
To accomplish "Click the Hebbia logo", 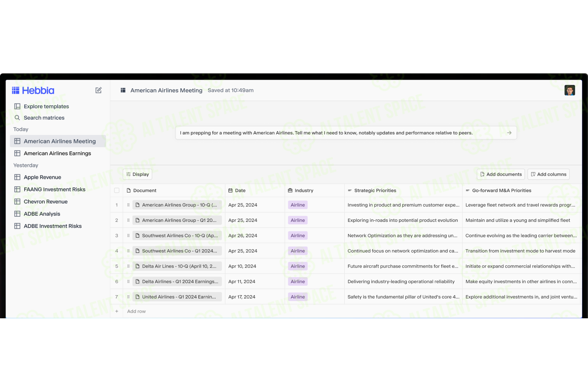I will pyautogui.click(x=33, y=91).
